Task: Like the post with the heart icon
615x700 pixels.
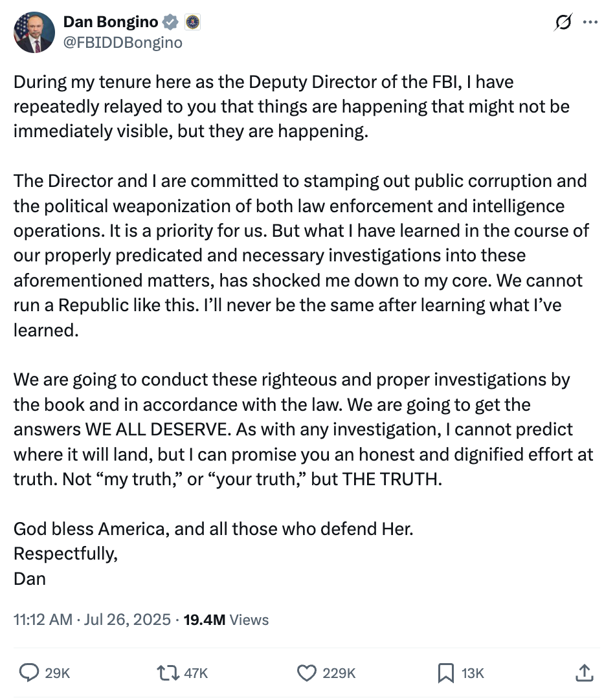Action: pos(306,673)
